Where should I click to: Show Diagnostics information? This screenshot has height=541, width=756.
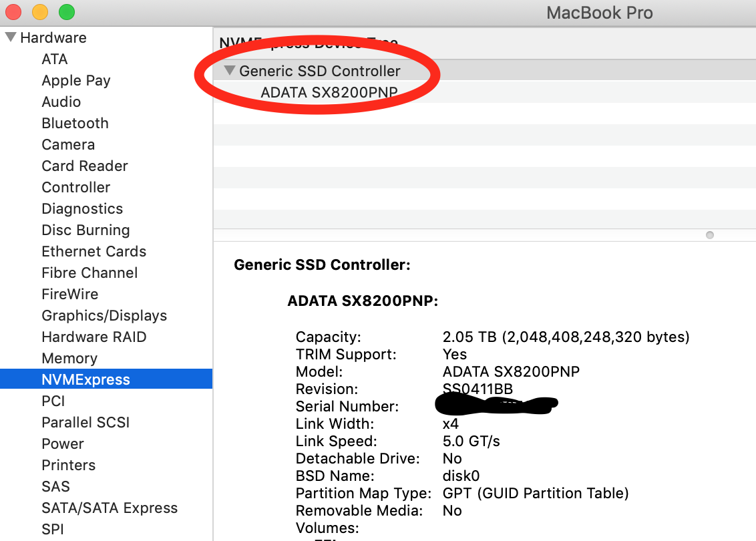click(x=82, y=209)
